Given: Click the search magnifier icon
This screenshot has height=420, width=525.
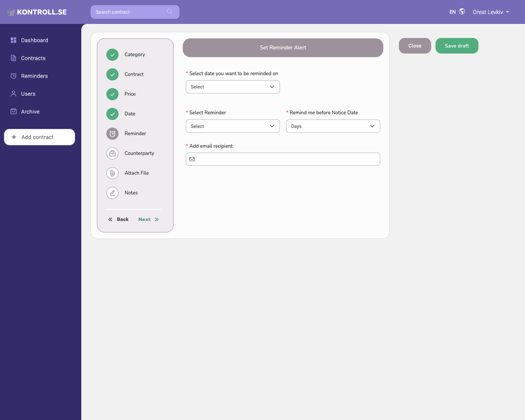Looking at the screenshot, I should pos(170,12).
